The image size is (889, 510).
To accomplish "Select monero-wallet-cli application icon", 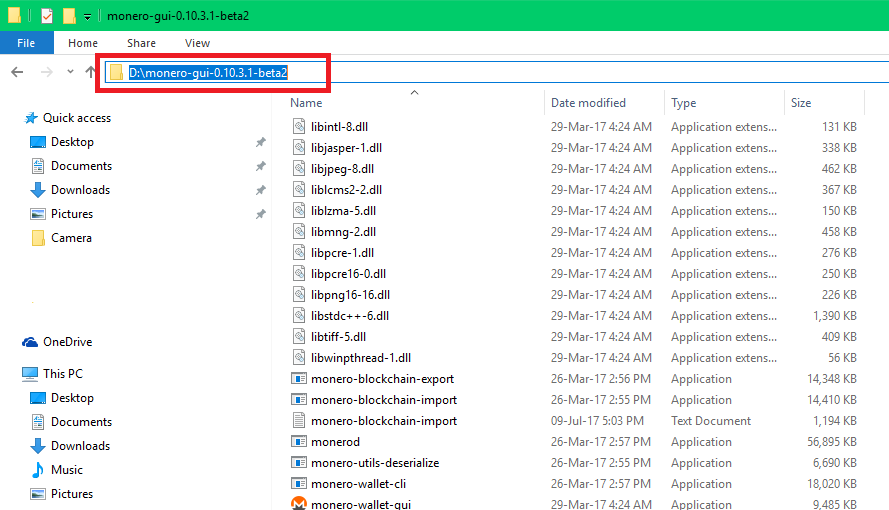I will [299, 483].
